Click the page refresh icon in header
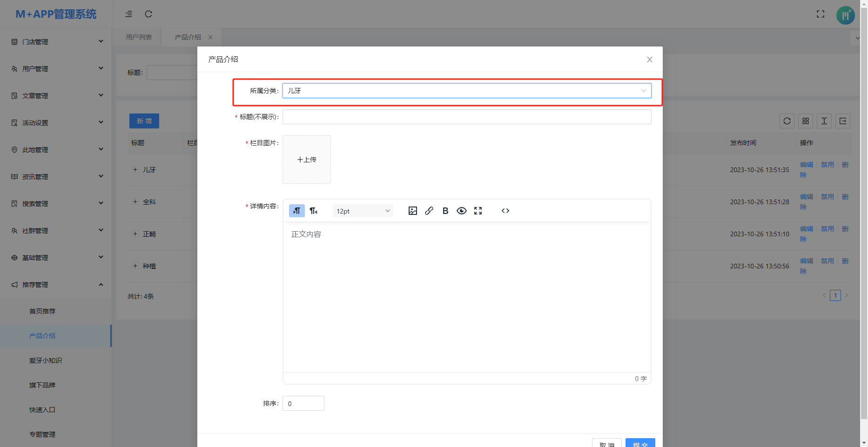Viewport: 868px width, 447px height. [x=148, y=14]
